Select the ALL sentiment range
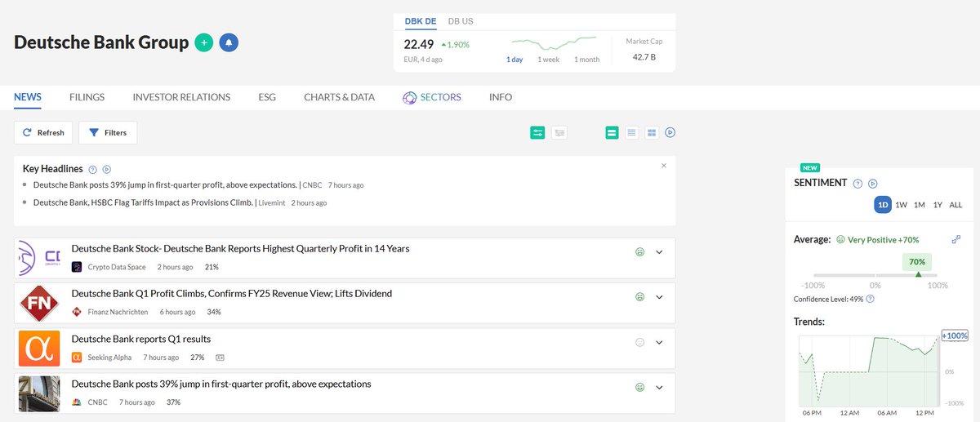 955,205
